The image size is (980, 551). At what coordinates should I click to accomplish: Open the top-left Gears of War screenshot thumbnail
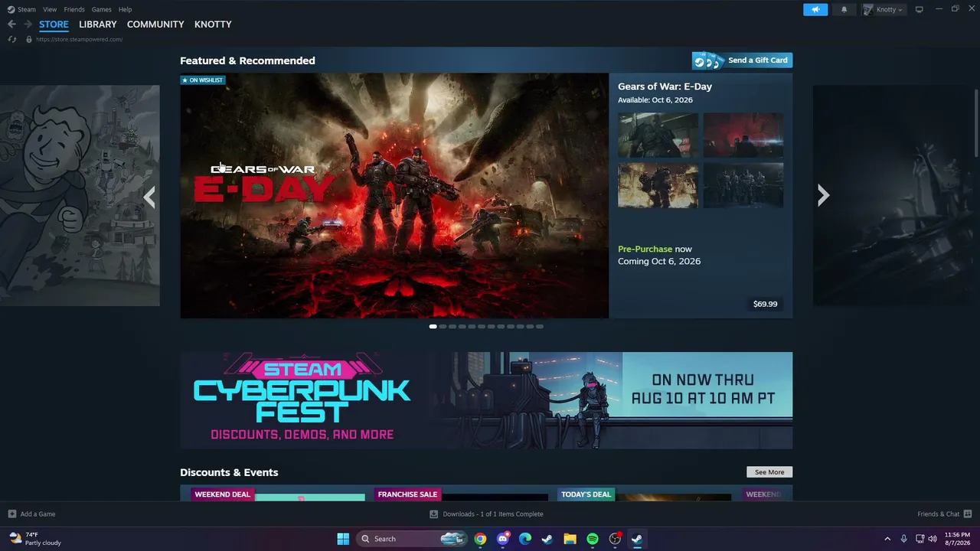658,135
